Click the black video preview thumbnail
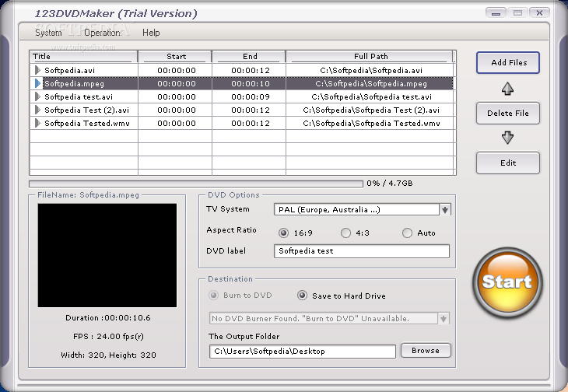This screenshot has height=392, width=568. click(107, 255)
